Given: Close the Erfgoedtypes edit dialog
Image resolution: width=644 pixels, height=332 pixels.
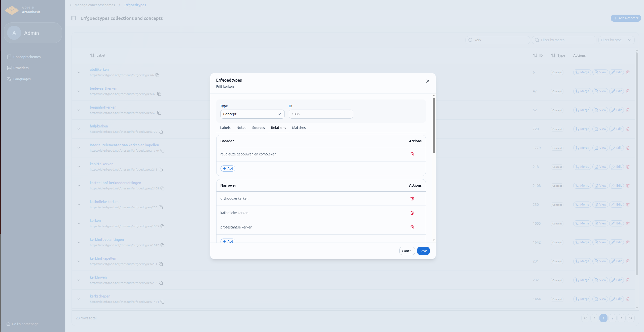Looking at the screenshot, I should (x=427, y=81).
